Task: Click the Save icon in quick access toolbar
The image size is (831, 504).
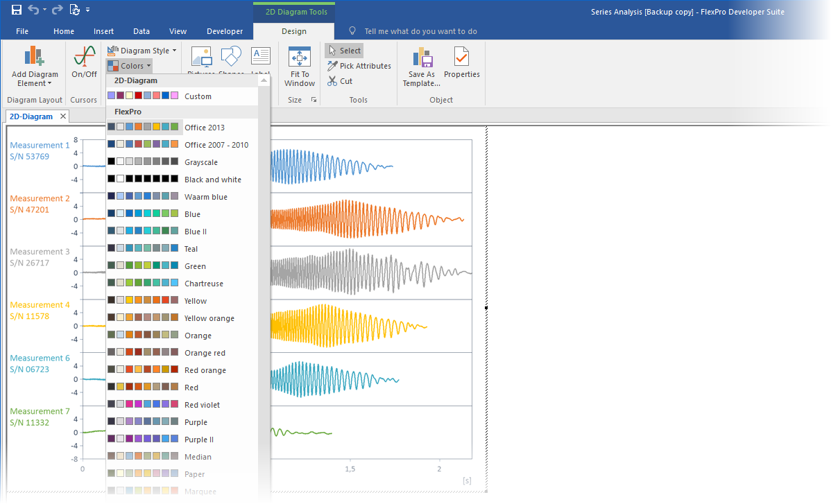Action: pos(17,10)
